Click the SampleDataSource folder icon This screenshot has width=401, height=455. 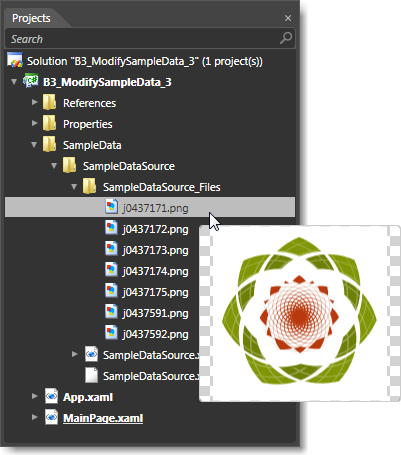point(69,165)
